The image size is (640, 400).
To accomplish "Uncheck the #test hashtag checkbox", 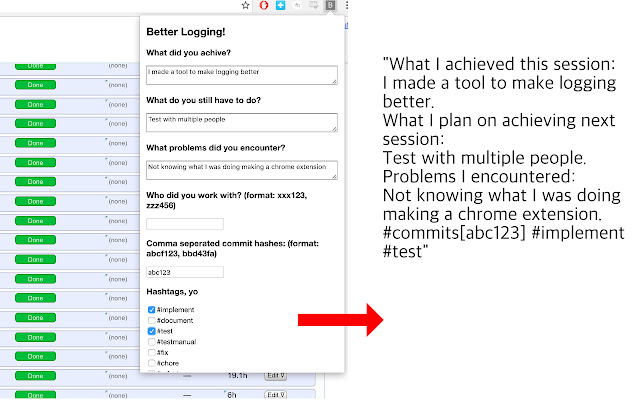I will [151, 331].
